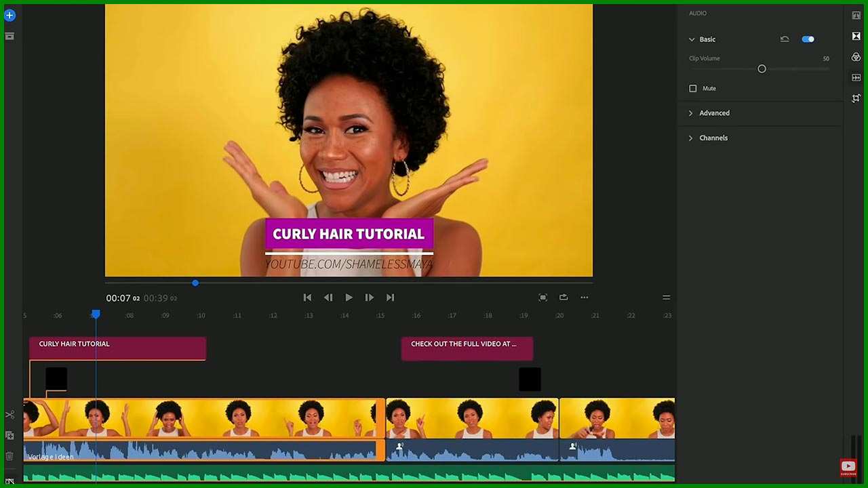
Task: Click the loop playback icon
Action: [x=564, y=298]
